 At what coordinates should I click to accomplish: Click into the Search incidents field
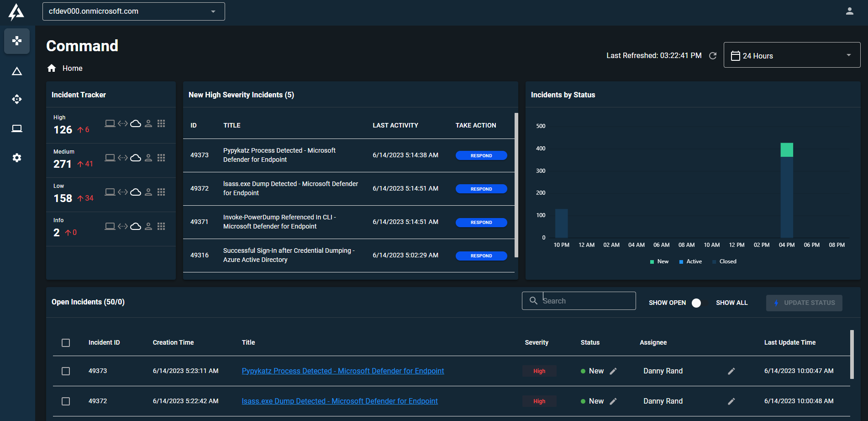coord(579,301)
